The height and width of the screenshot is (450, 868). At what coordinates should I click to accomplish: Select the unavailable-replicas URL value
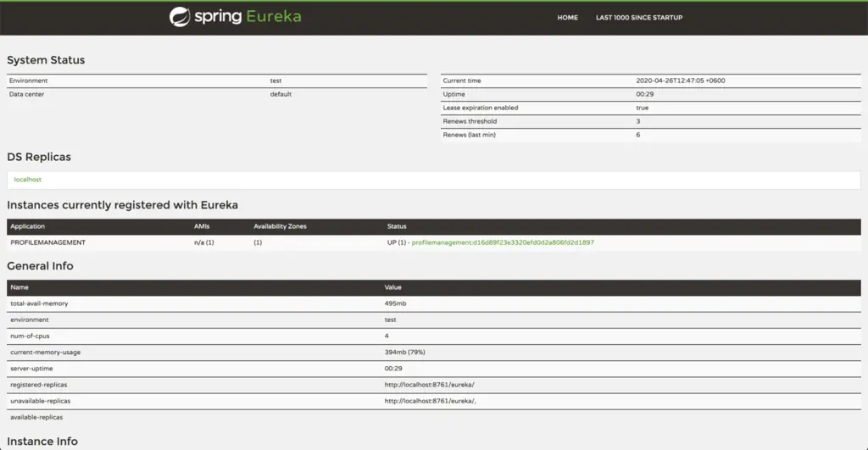[430, 401]
